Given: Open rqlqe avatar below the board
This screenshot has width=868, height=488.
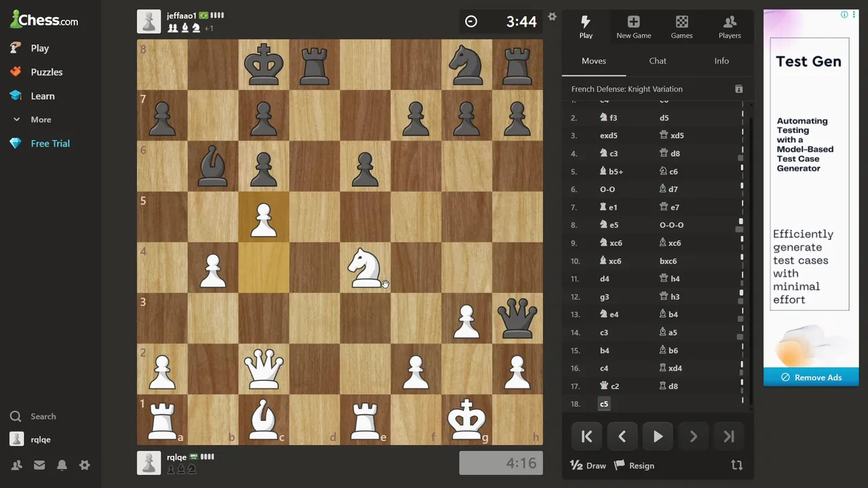Looking at the screenshot, I should pyautogui.click(x=149, y=462).
